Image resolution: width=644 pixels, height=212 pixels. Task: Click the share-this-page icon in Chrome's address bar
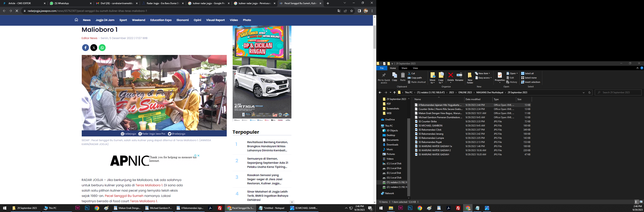tap(345, 11)
